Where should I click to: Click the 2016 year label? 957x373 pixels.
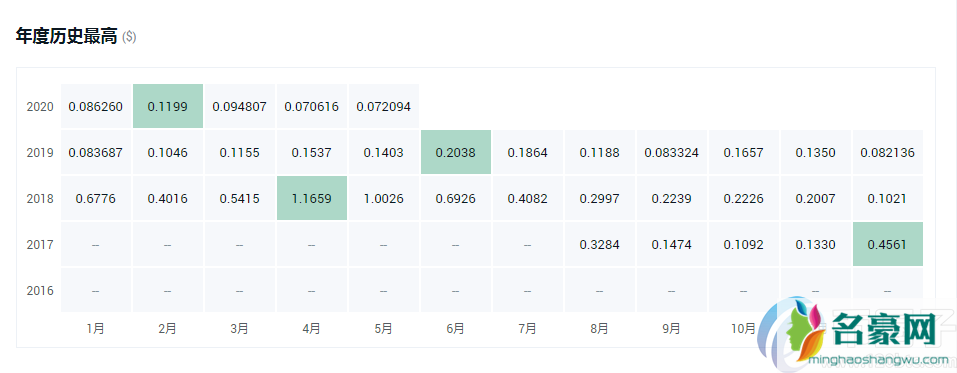click(40, 291)
